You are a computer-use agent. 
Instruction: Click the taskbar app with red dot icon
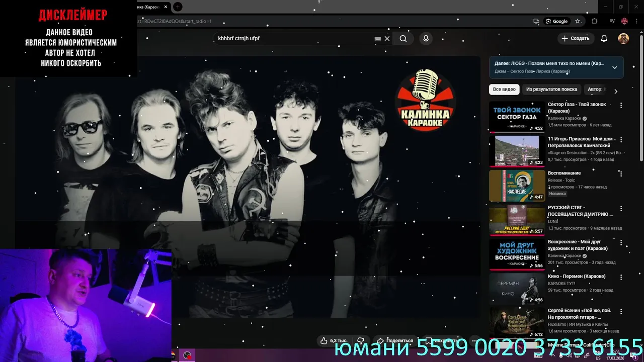(x=187, y=355)
